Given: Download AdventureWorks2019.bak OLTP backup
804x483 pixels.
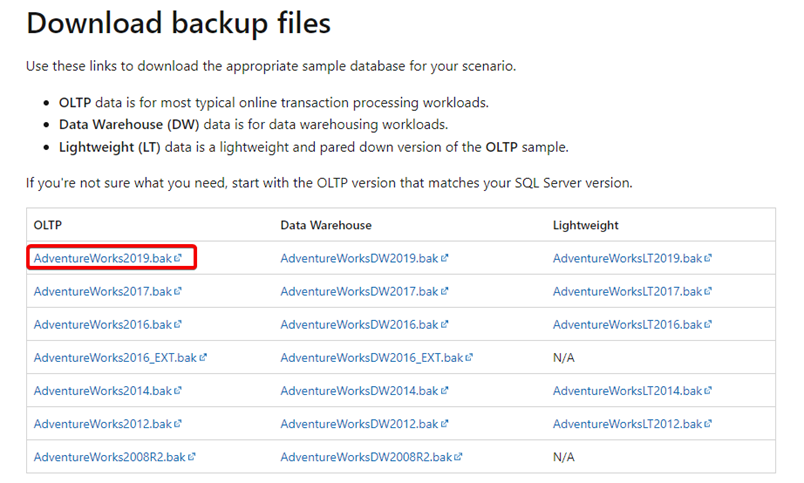Looking at the screenshot, I should [103, 258].
